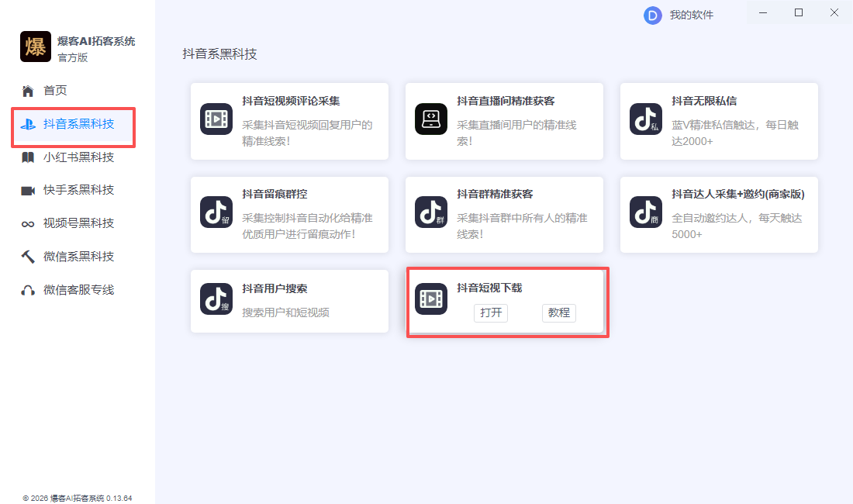The width and height of the screenshot is (853, 504).
Task: Click description 采集控制抖音自动化给精准优质用户
Action: pyautogui.click(x=307, y=226)
